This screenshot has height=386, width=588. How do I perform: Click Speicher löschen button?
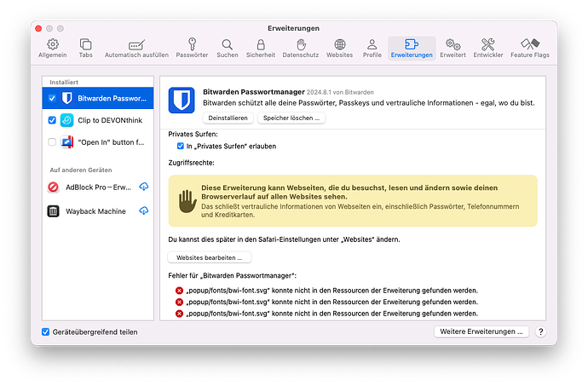(291, 118)
